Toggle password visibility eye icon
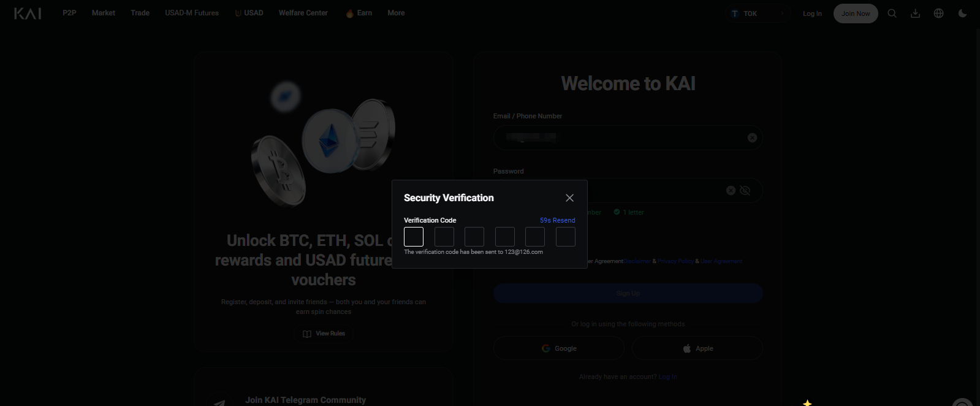The height and width of the screenshot is (406, 980). 745,191
